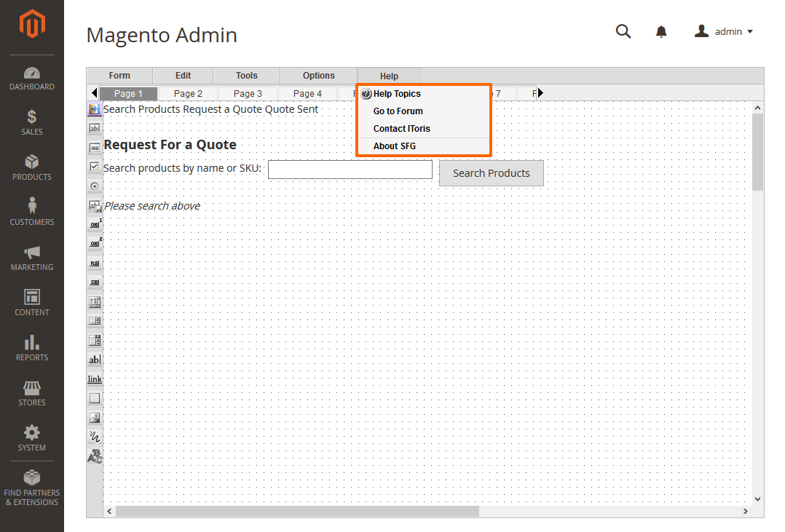Click the Search Products button
785x532 pixels.
pyautogui.click(x=491, y=173)
